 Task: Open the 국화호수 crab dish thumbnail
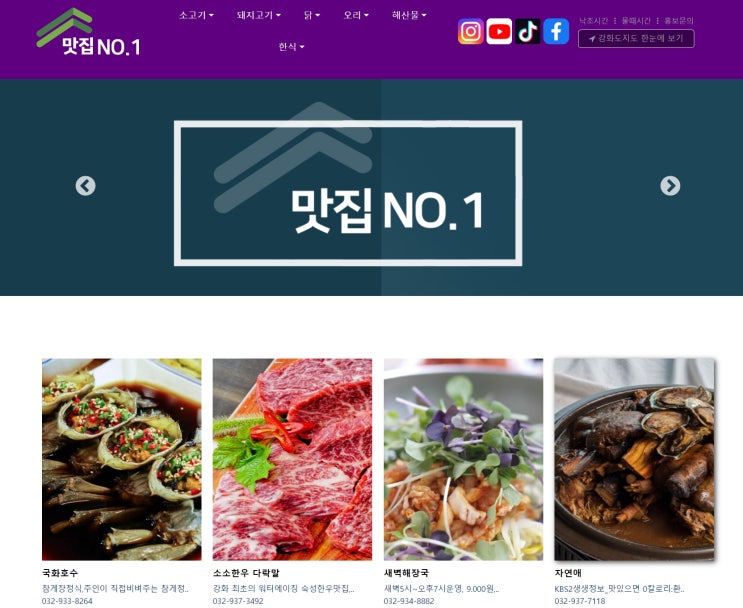(122, 459)
